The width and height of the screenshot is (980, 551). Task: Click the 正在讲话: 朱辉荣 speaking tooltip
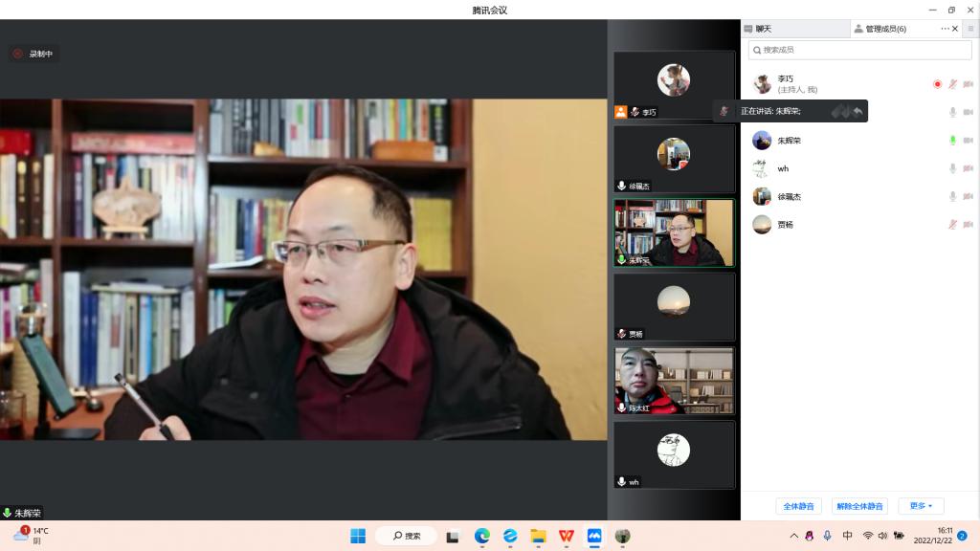pyautogui.click(x=790, y=111)
